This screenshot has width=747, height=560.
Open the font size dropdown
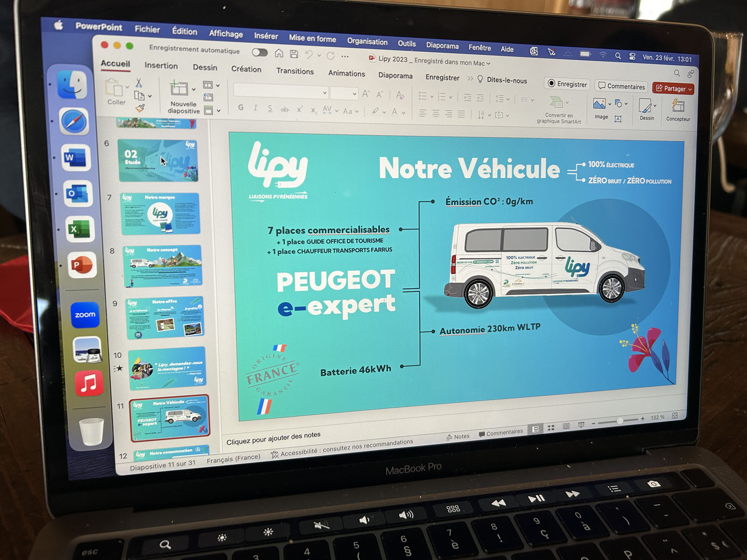(x=354, y=94)
